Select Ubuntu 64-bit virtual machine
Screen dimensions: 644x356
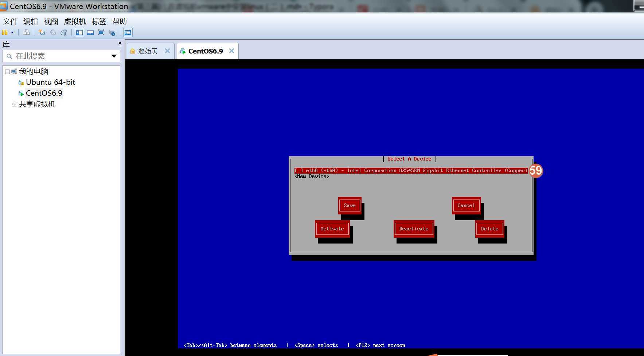coord(51,82)
